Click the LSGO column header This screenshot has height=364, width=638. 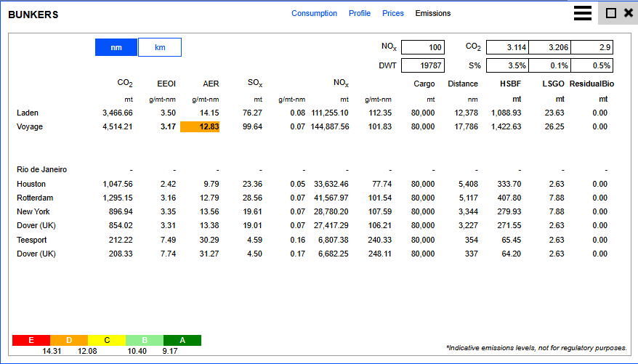point(553,84)
